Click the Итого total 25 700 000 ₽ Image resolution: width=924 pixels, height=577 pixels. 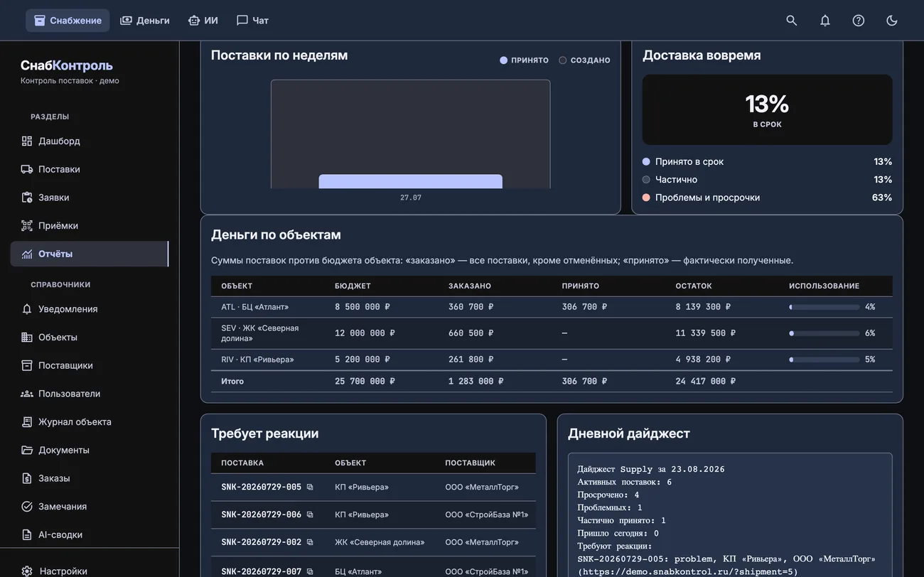click(365, 382)
